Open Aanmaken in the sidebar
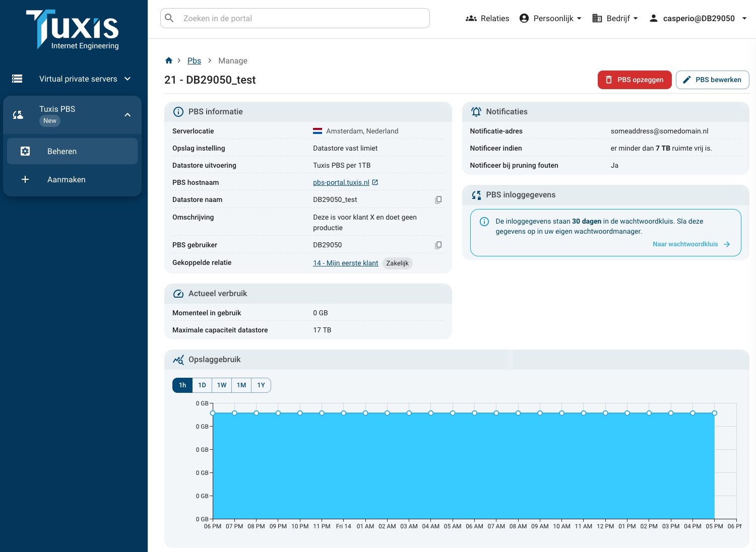This screenshot has height=552, width=756. click(72, 179)
